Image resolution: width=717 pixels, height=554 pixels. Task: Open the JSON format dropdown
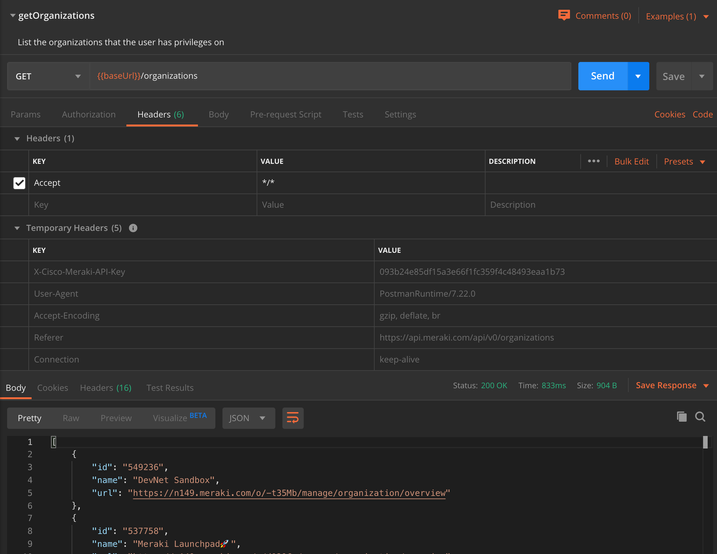[248, 418]
